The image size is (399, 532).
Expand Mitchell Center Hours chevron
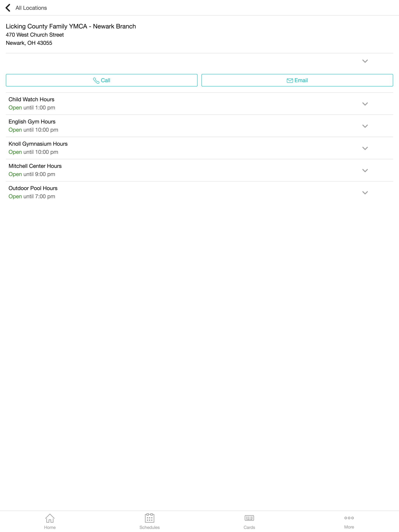tap(365, 171)
